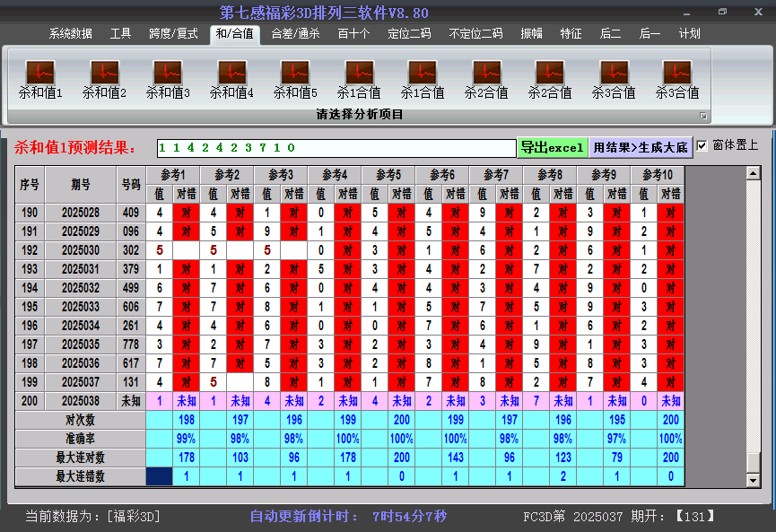Viewport: 776px width, 532px height.
Task: Switch to the 不定位二码 tab
Action: click(x=475, y=34)
